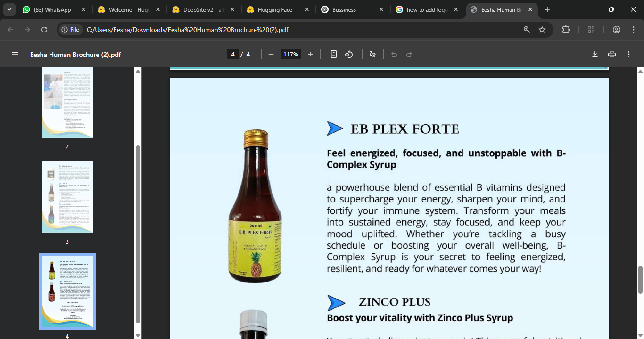The width and height of the screenshot is (644, 339).
Task: Select the page 4 thumbnail
Action: [x=67, y=291]
